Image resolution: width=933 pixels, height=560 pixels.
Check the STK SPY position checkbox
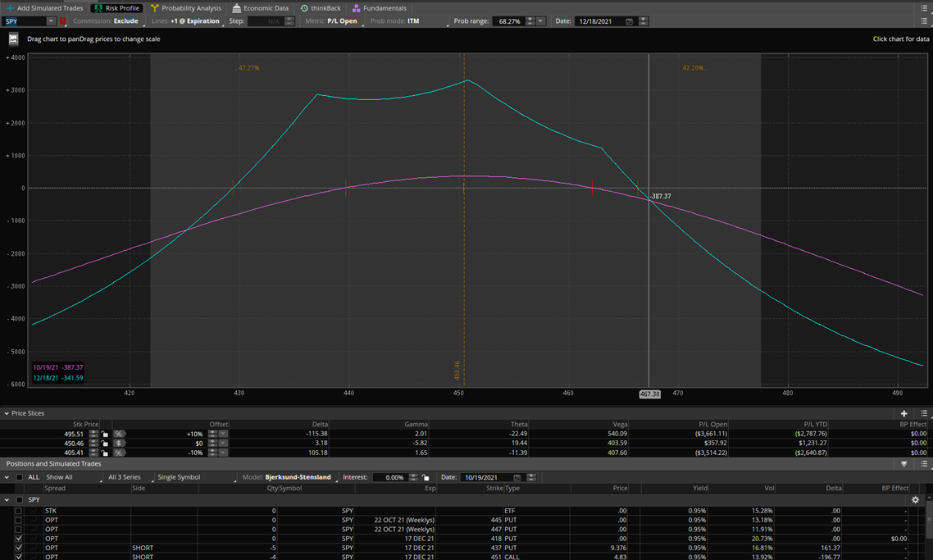[18, 511]
